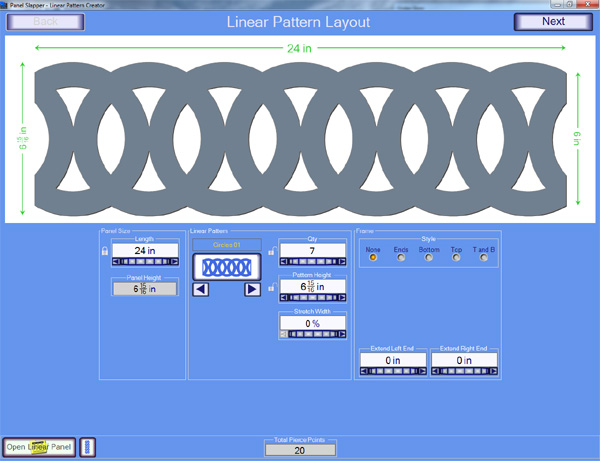
Task: Toggle the lock icon beside Qty
Action: coord(272,252)
